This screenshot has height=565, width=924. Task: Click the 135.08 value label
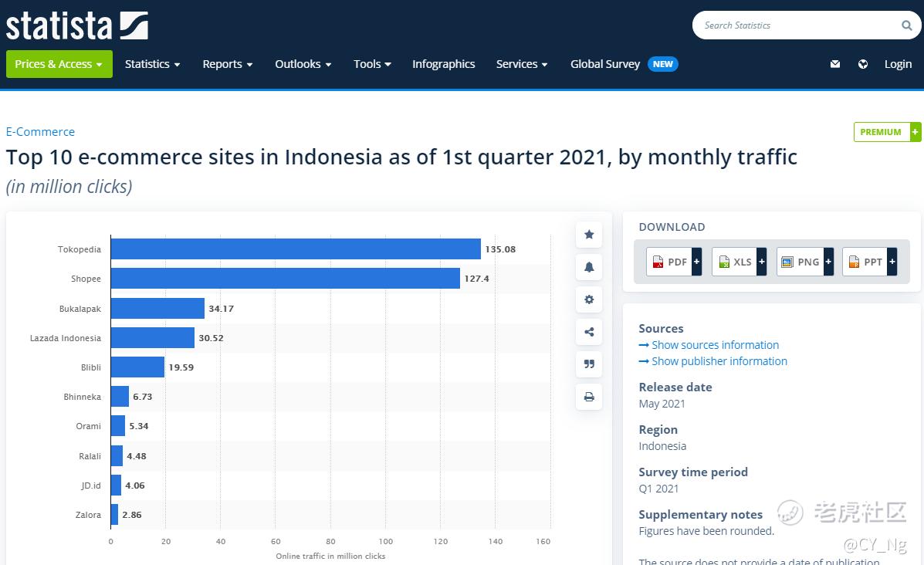[500, 249]
